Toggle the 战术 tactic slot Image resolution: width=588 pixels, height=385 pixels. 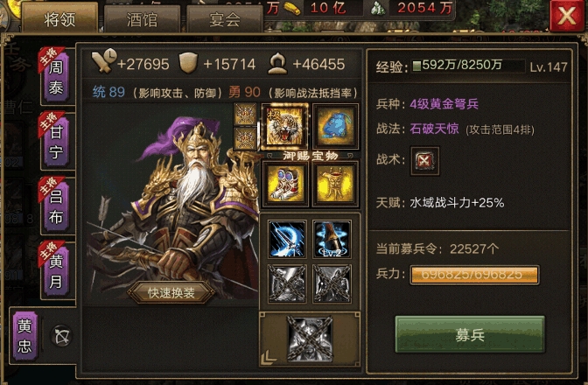point(424,161)
